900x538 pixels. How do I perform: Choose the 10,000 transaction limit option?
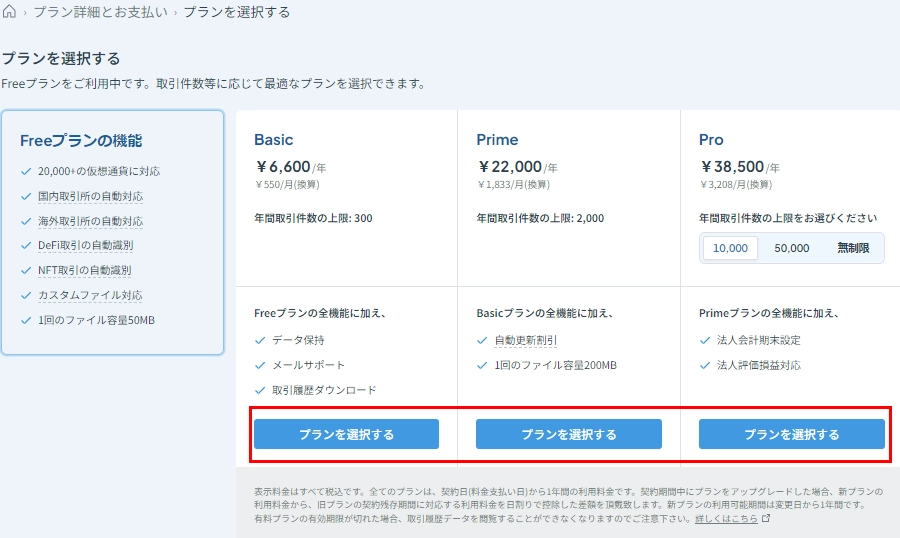point(730,248)
